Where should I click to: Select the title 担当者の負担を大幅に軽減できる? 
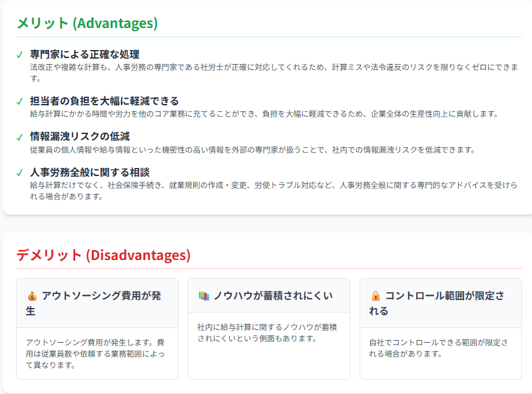coord(104,101)
